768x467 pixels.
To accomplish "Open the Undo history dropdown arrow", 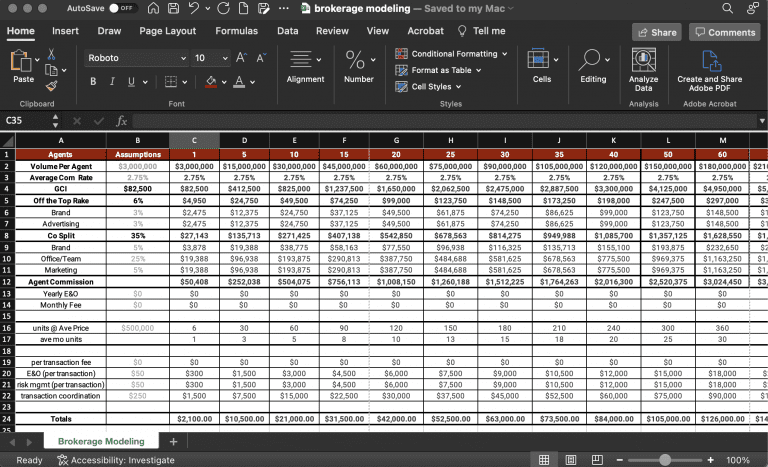I will coord(208,9).
